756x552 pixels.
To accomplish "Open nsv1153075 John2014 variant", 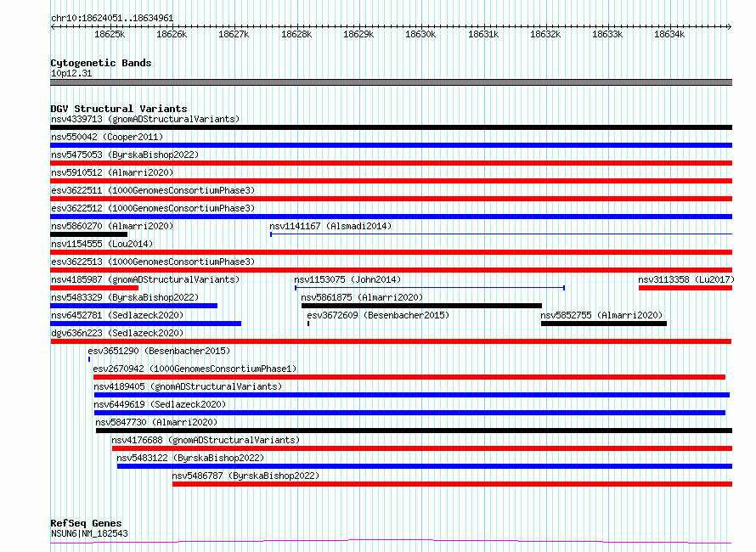I will tap(347, 279).
